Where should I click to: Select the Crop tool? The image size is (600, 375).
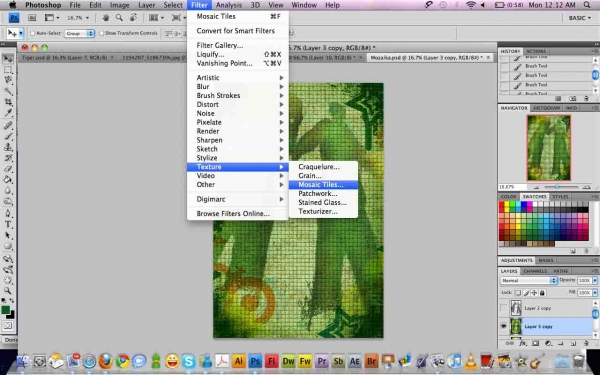pos(8,102)
